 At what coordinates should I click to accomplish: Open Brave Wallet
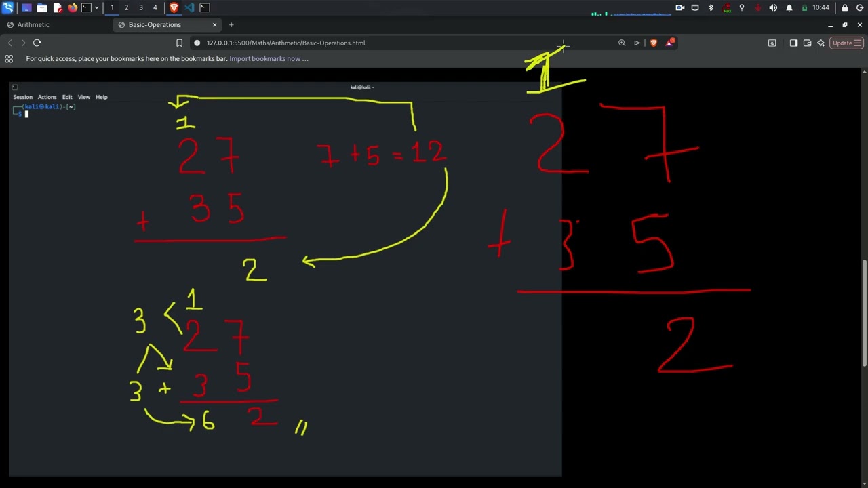click(x=807, y=43)
